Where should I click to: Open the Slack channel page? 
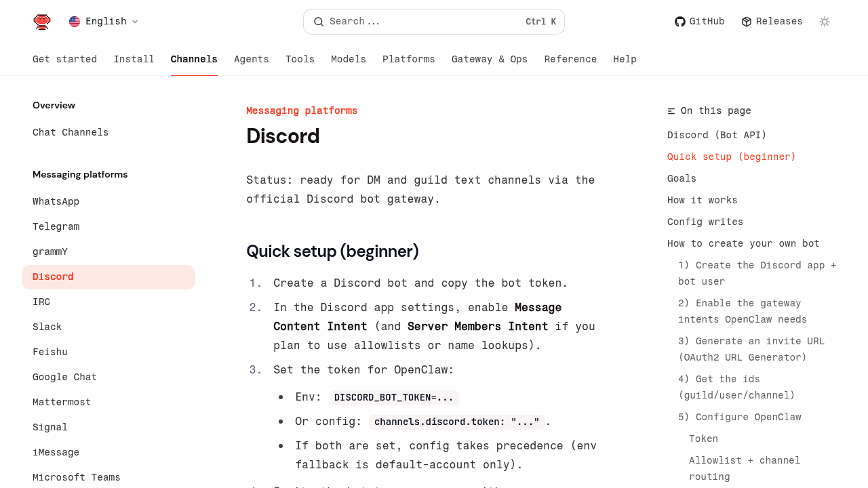pos(47,327)
